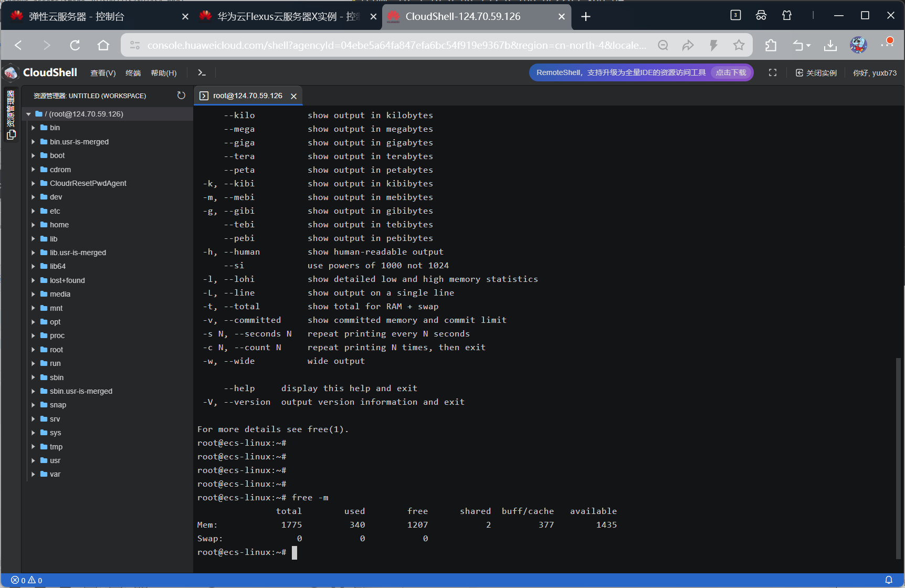Switch to 弹性云服务器 - 控制台 tab

(99, 16)
